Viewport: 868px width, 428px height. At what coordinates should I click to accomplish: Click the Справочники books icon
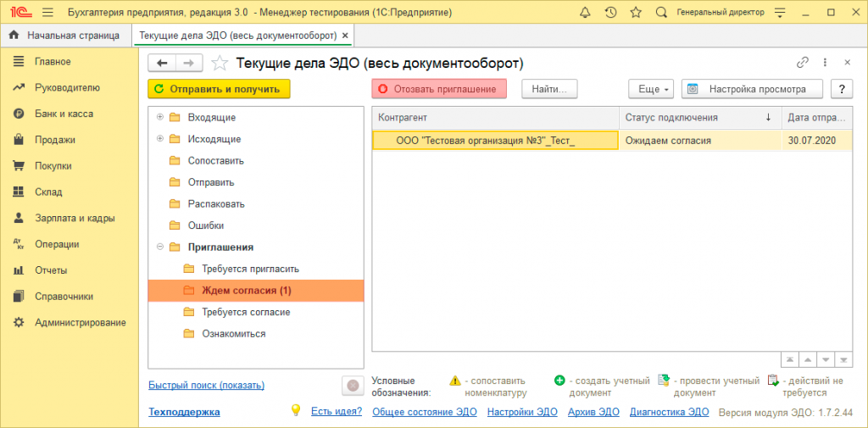tap(19, 297)
